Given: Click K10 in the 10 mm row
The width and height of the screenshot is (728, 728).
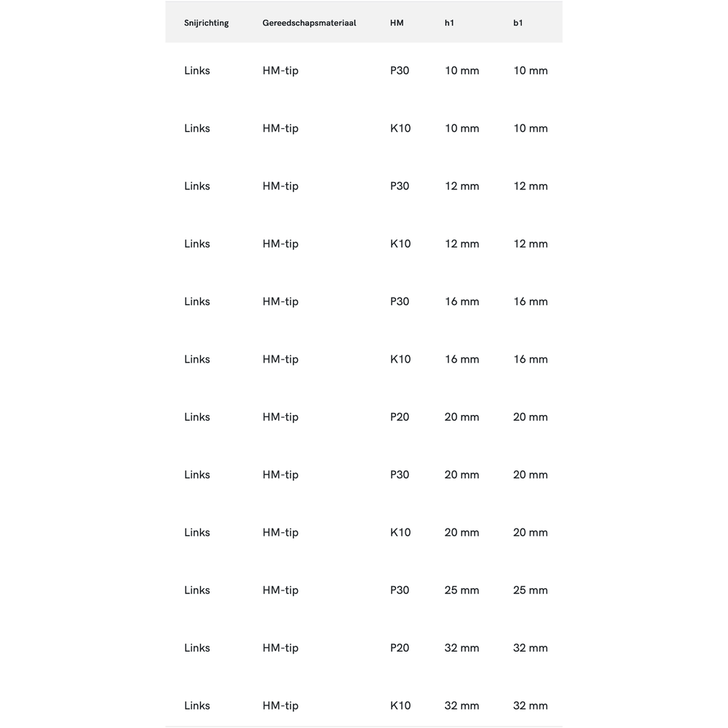Looking at the screenshot, I should click(x=400, y=129).
